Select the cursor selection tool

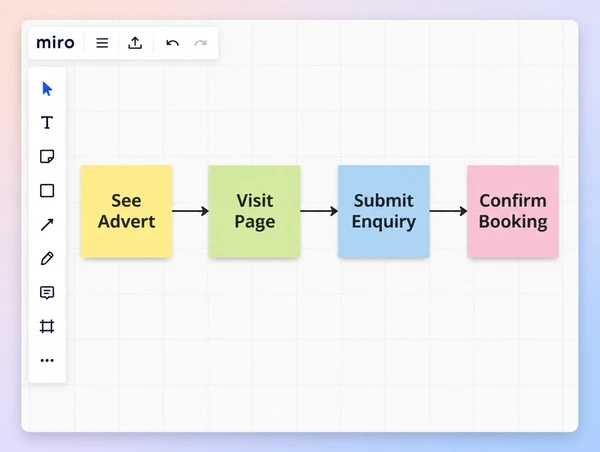tap(47, 89)
